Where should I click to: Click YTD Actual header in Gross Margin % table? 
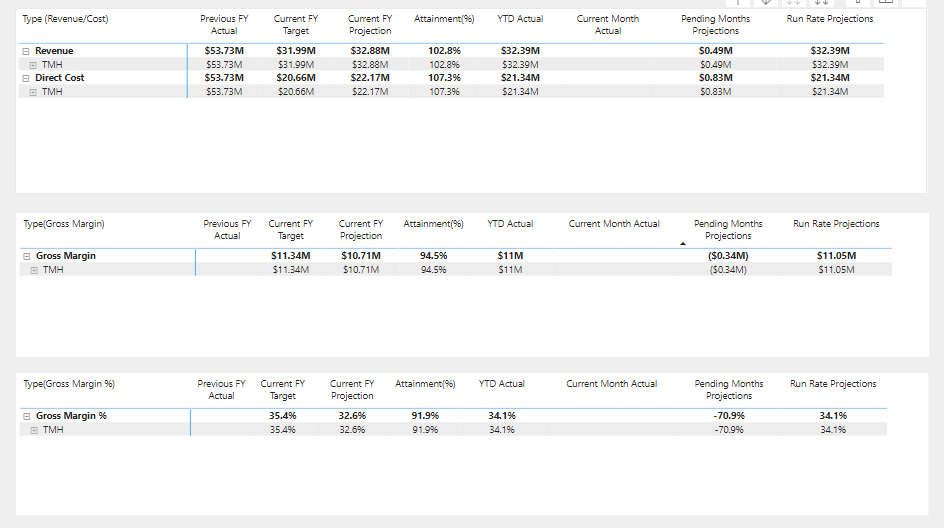point(502,384)
